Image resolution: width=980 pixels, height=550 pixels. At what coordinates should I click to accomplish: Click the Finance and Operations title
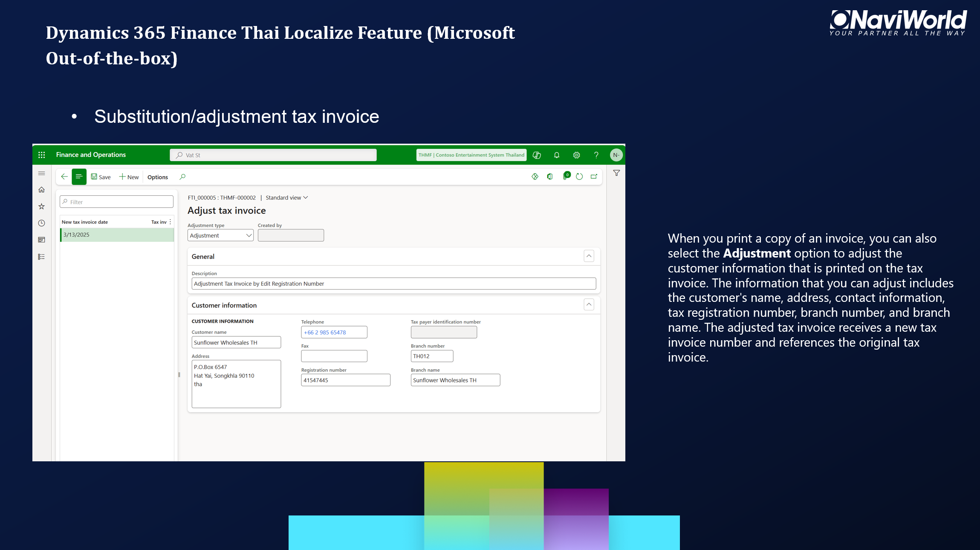(x=91, y=155)
